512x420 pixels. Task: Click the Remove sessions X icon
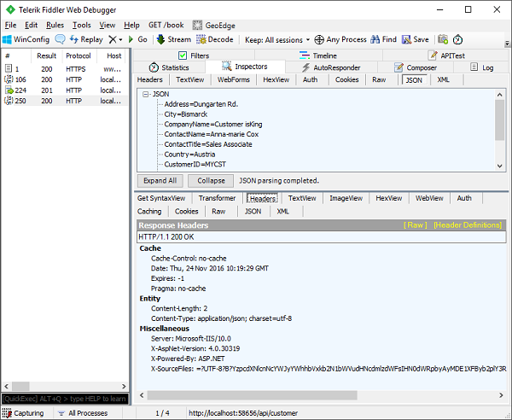[x=113, y=39]
